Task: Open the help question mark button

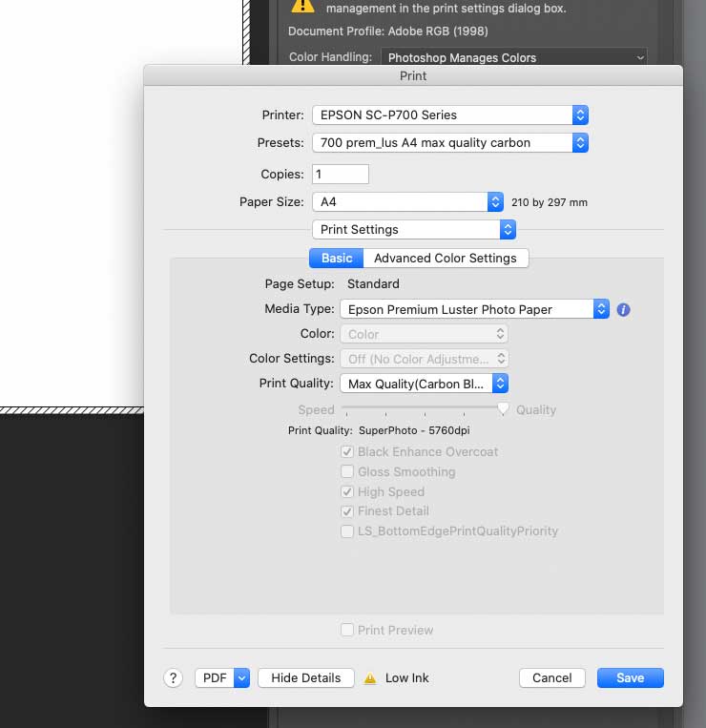Action: coord(173,677)
